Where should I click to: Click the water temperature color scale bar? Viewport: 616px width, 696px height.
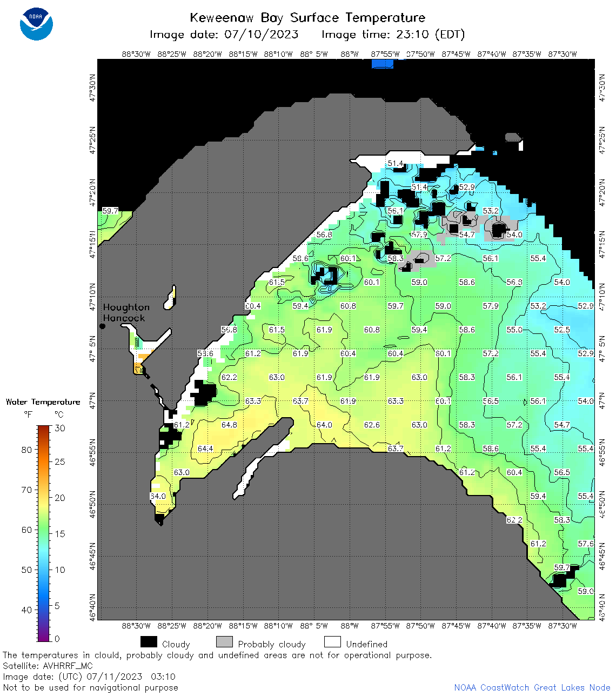43,533
